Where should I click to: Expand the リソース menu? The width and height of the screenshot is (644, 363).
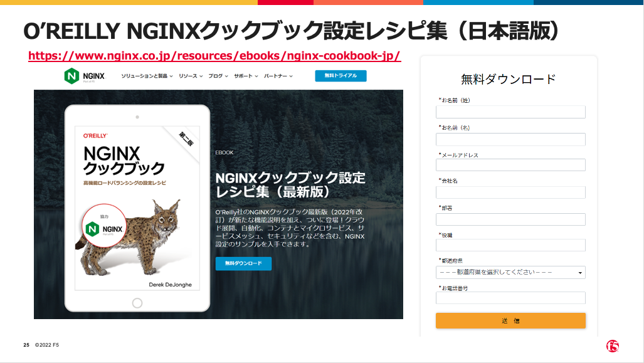(191, 76)
